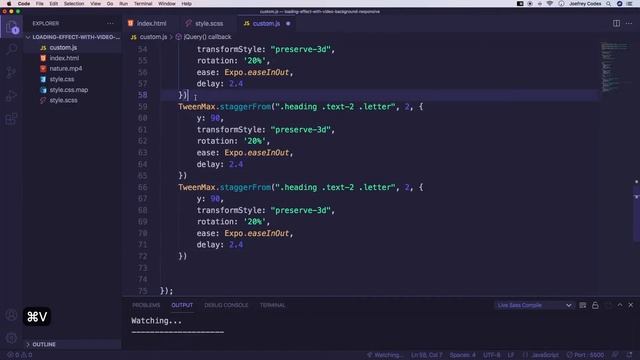Open the View menu
The width and height of the screenshot is (640, 360).
tap(96, 4)
